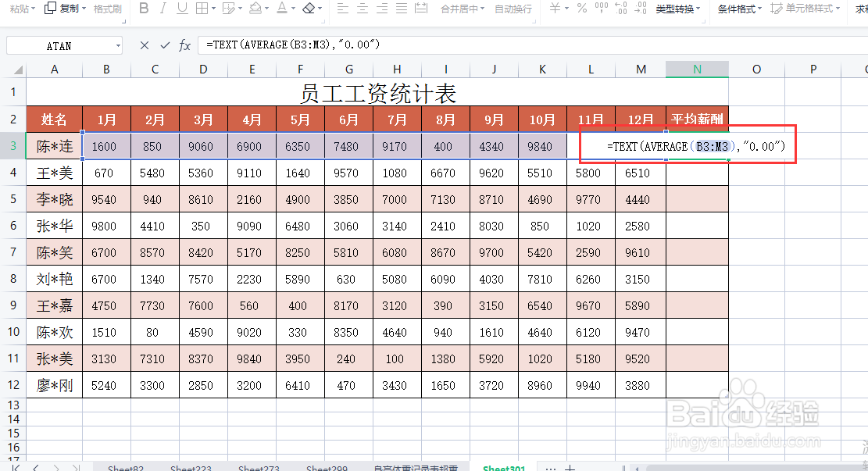Click the select-all corner triangle
Viewport: 868px width, 471px height.
tap(18, 70)
